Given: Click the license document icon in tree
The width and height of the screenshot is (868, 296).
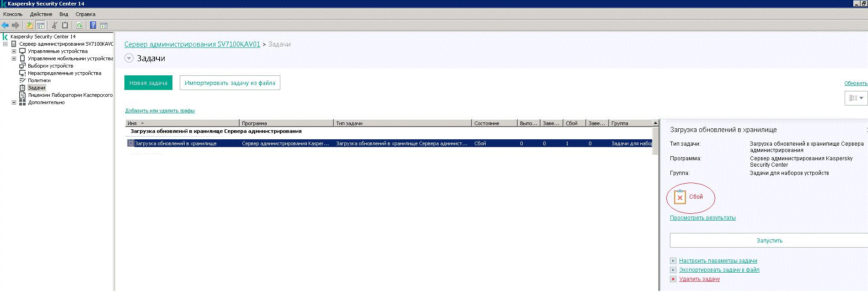Looking at the screenshot, I should 22,95.
